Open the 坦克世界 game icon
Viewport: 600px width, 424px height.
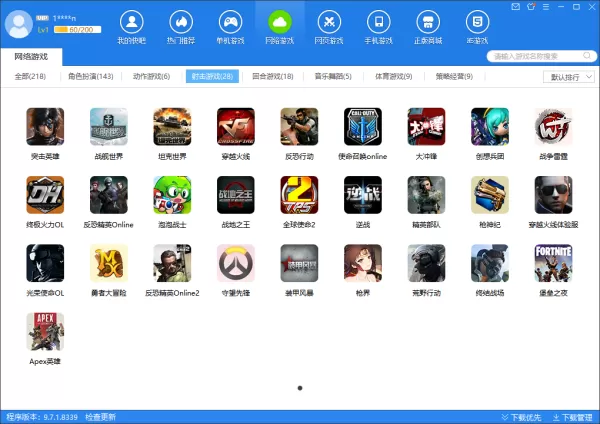[172, 127]
